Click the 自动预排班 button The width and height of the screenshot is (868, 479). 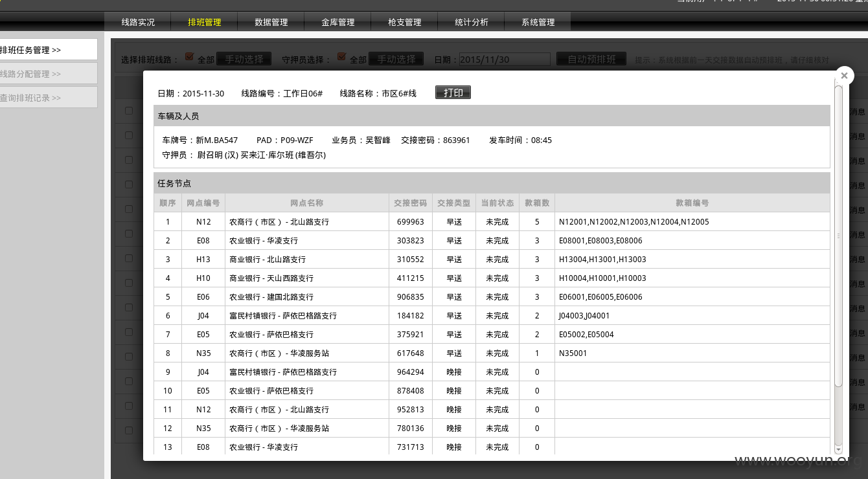click(591, 59)
